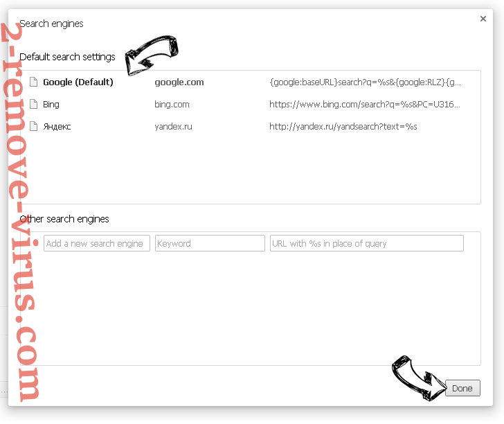The height and width of the screenshot is (424, 504).
Task: Click the Bing search URL text
Action: pyautogui.click(x=365, y=104)
